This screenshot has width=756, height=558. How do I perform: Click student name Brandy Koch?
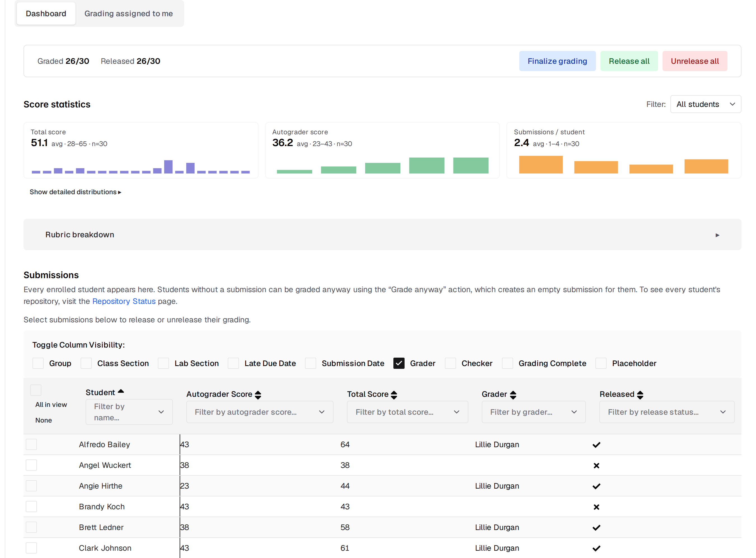102,507
